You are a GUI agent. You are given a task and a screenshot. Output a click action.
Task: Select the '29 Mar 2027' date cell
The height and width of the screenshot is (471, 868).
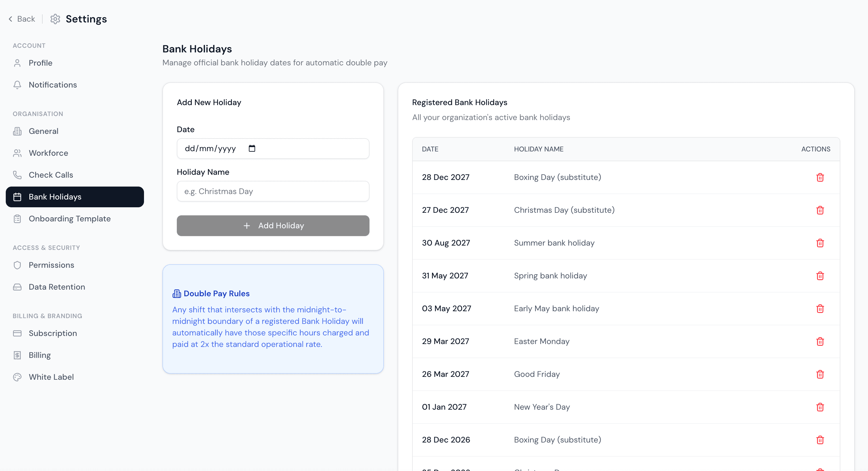(x=446, y=341)
